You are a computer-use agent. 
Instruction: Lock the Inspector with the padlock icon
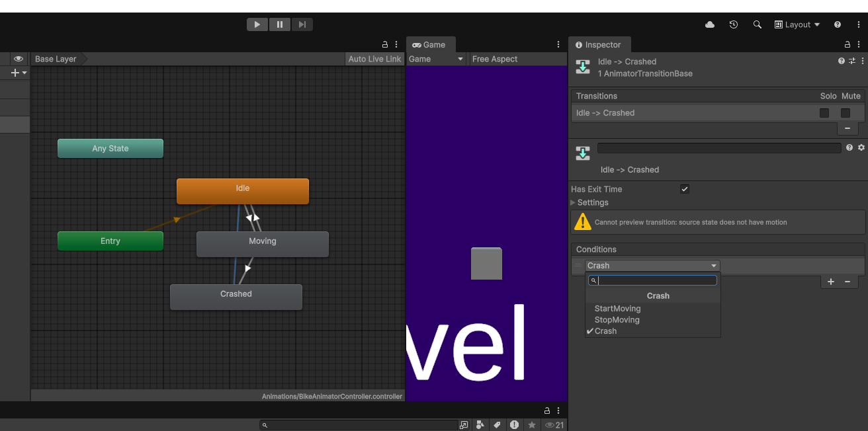tap(846, 44)
